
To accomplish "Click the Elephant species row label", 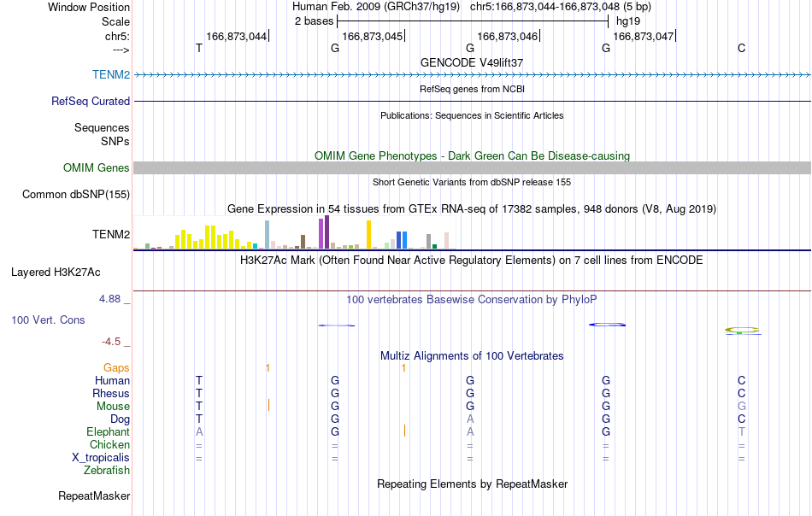I will (108, 431).
